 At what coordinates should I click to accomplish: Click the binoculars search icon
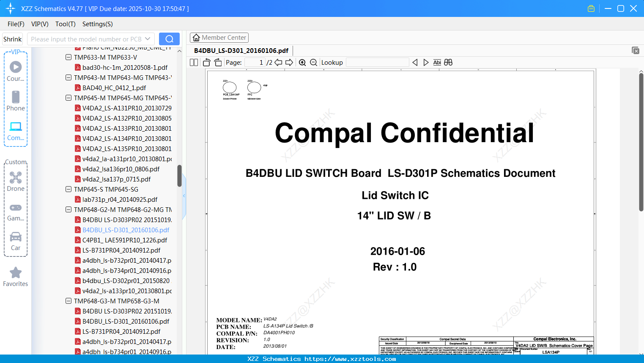448,62
